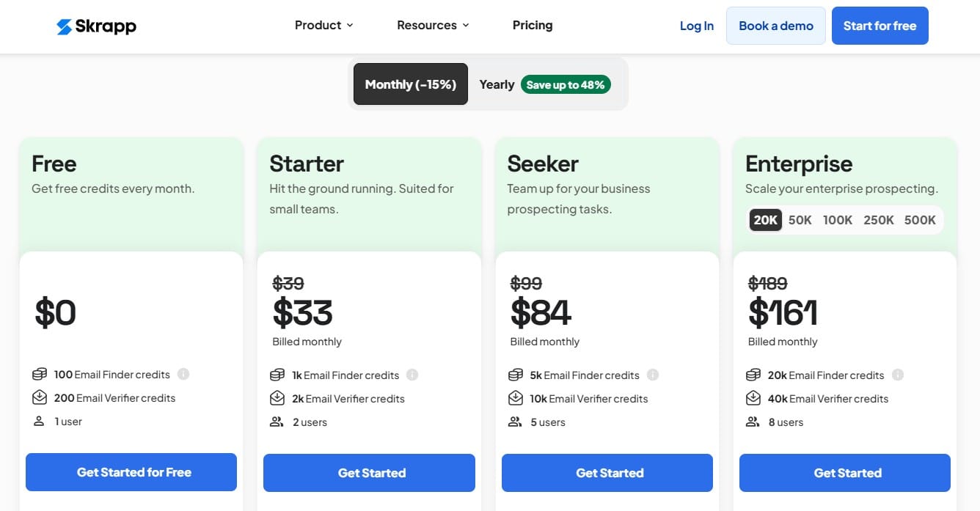
Task: Click the Seeker plan Email Verifier credits icon
Action: pyautogui.click(x=515, y=398)
